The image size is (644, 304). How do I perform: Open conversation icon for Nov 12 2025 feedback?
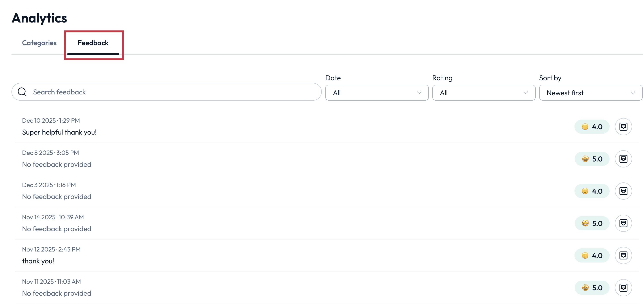[x=623, y=255]
